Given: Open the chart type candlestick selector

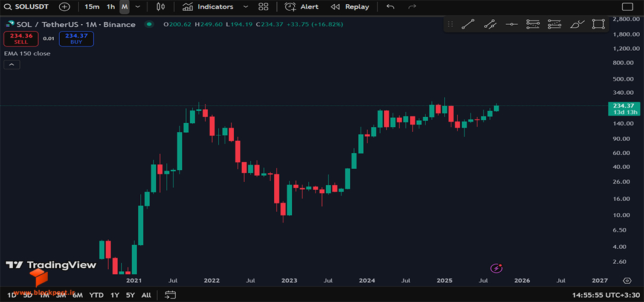Looking at the screenshot, I should click(x=161, y=7).
